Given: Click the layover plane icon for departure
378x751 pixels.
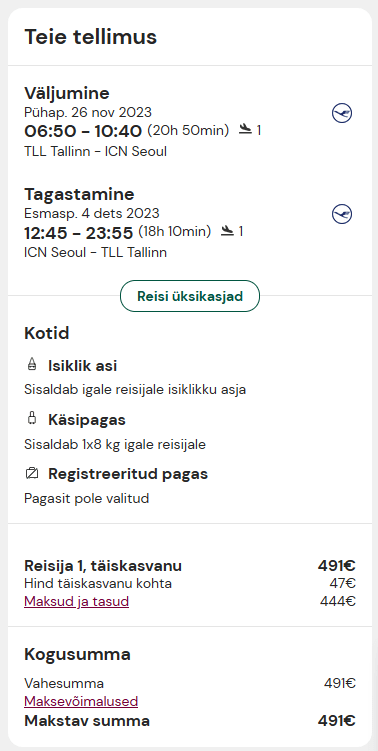Looking at the screenshot, I should click(x=245, y=129).
